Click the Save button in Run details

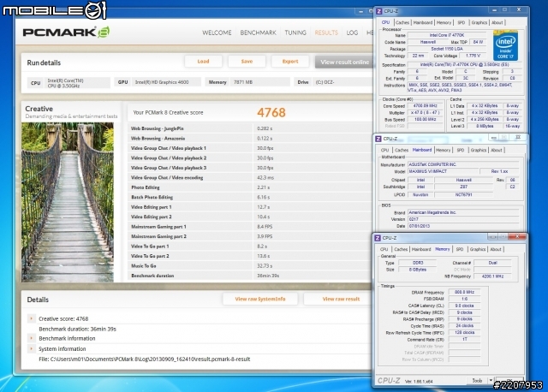point(247,61)
